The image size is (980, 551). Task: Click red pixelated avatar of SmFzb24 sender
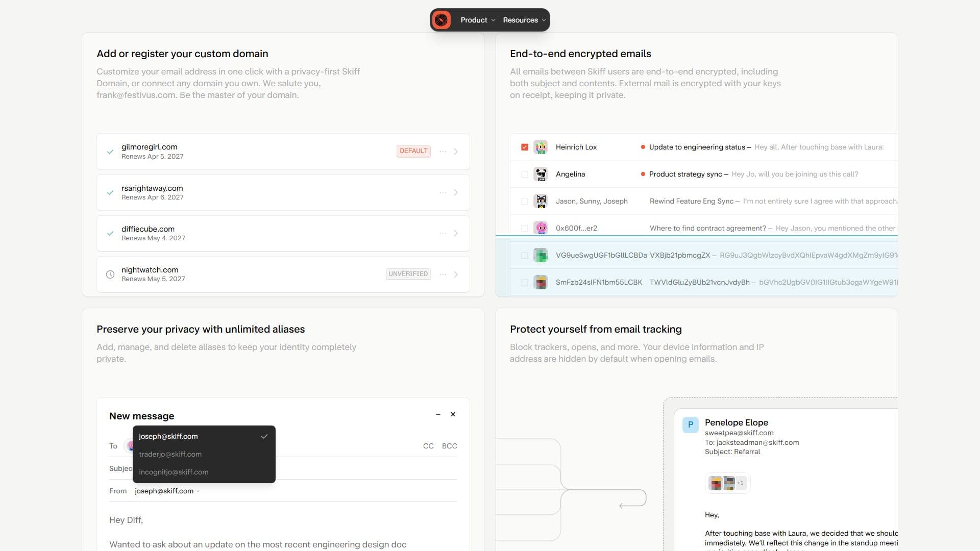pyautogui.click(x=541, y=282)
